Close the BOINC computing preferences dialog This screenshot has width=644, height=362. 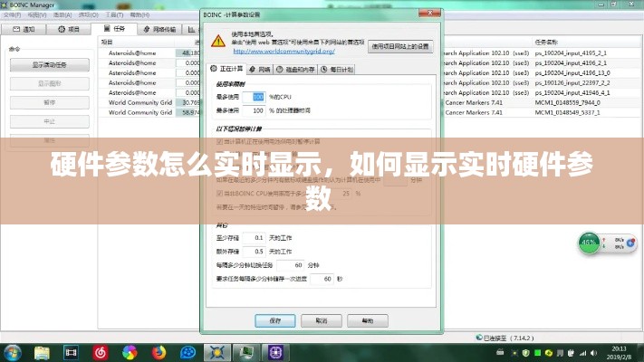click(429, 14)
